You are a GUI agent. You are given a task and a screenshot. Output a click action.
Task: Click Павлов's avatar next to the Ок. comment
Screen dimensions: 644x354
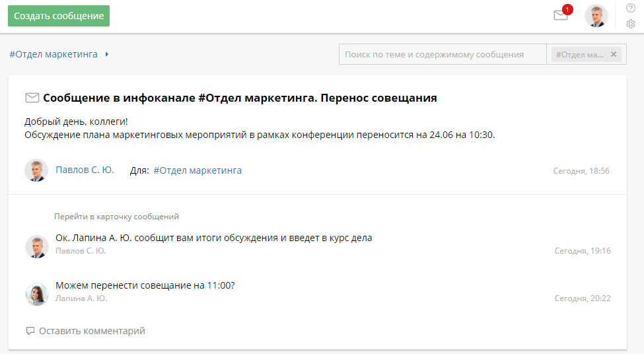point(36,246)
